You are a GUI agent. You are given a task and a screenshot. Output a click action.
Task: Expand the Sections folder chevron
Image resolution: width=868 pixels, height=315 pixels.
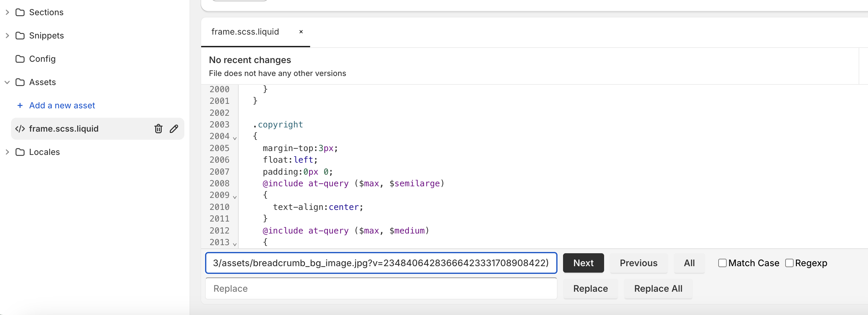point(7,13)
